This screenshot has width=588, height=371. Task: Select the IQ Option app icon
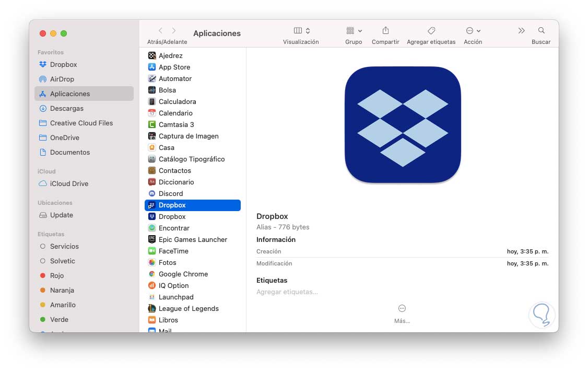click(x=152, y=286)
